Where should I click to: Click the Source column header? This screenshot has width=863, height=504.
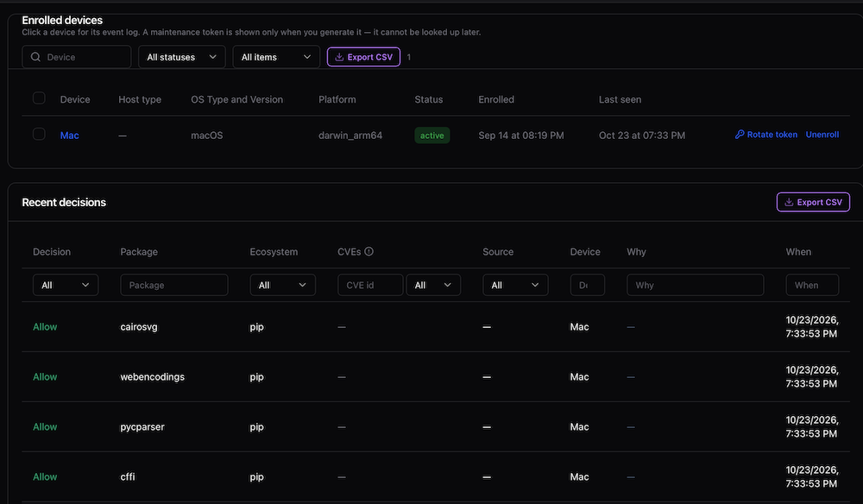pyautogui.click(x=498, y=252)
